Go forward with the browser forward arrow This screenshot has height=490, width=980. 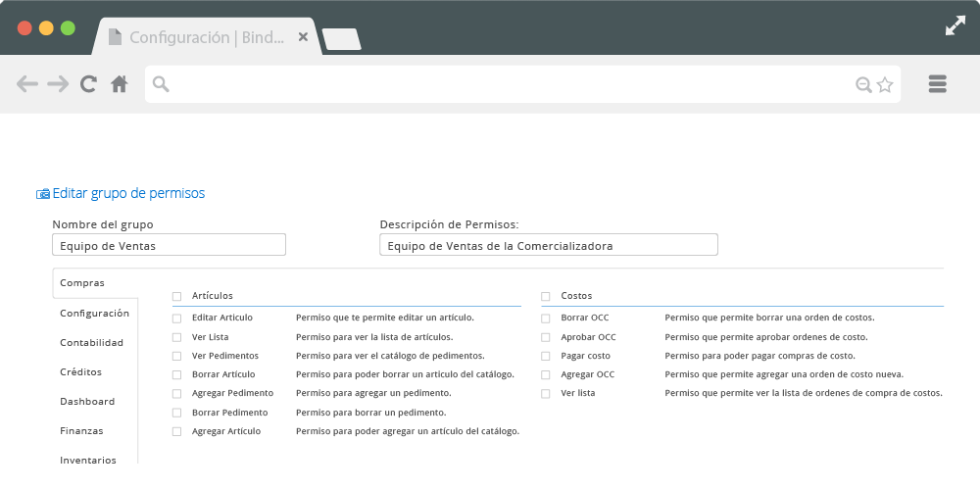point(58,83)
